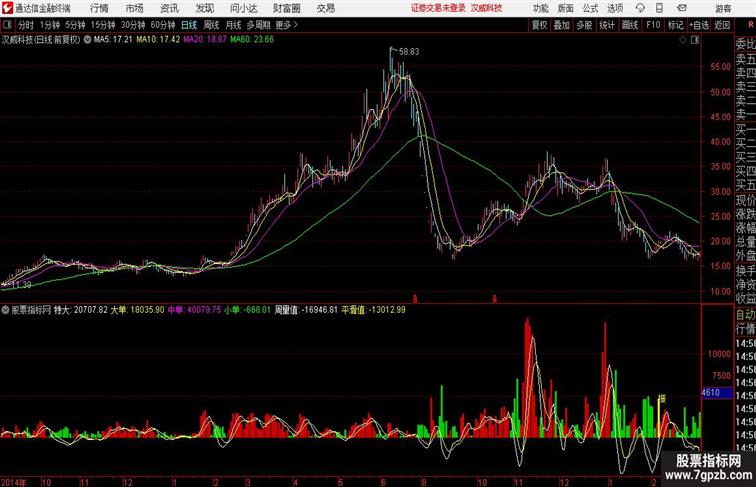Switch to the 30分钟 period tab

tap(133, 25)
